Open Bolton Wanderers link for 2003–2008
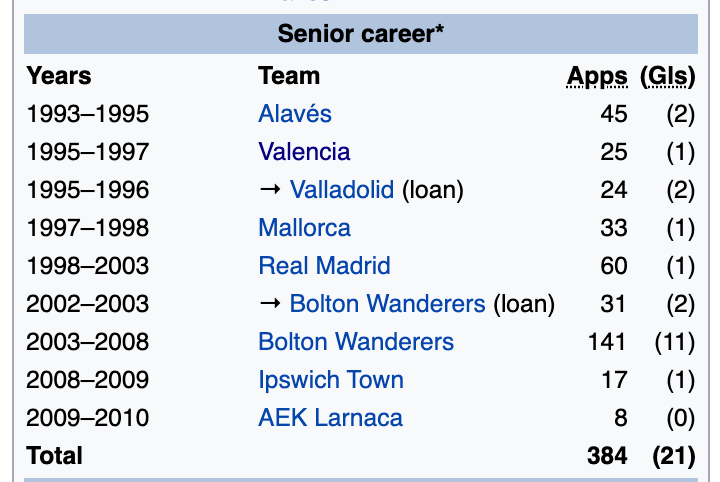Image resolution: width=720 pixels, height=482 pixels. [355, 342]
